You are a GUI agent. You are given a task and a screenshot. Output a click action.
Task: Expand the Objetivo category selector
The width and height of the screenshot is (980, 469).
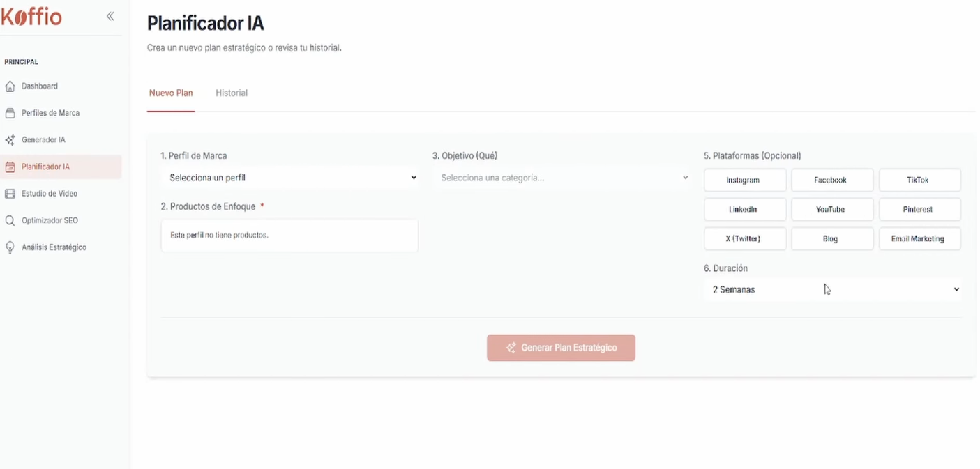[562, 178]
